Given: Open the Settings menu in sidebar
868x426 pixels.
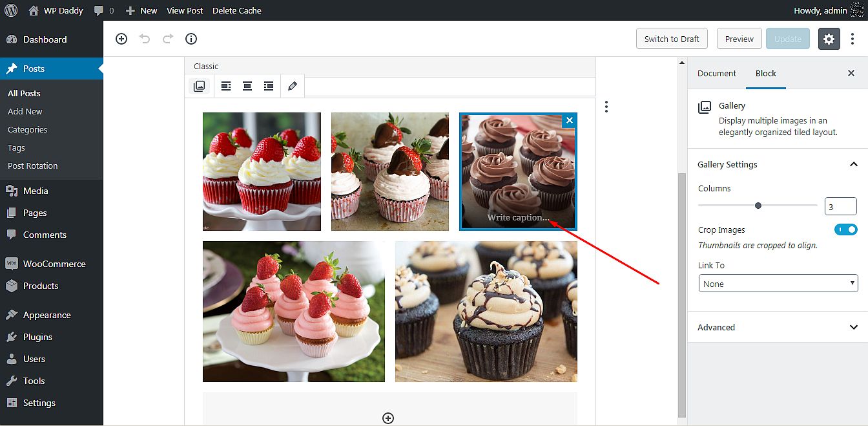Looking at the screenshot, I should [52, 403].
